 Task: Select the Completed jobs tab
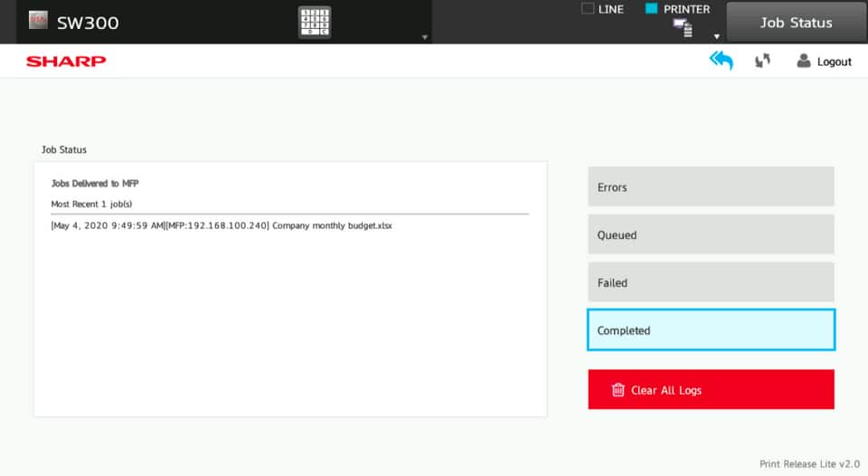[711, 330]
